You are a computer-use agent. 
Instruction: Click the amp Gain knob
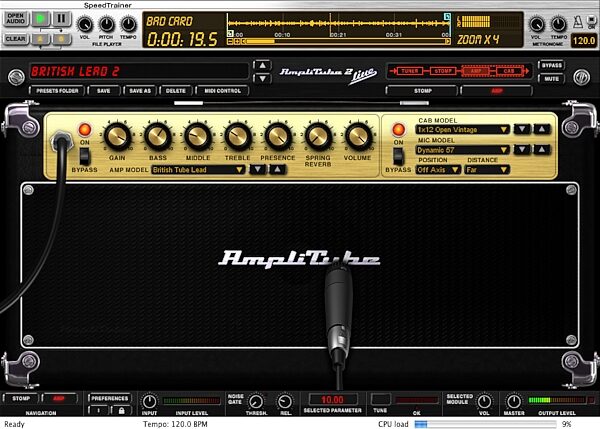pos(117,136)
